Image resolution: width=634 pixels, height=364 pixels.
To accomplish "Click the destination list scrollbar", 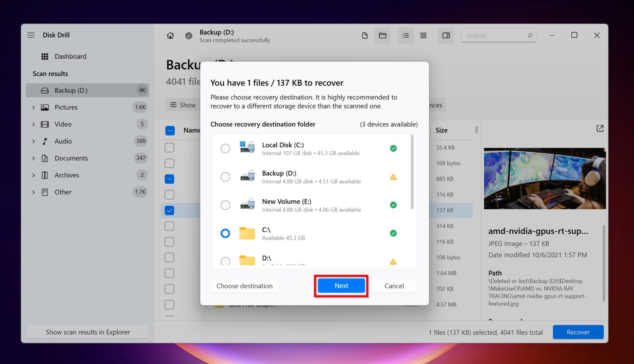I will tap(412, 172).
